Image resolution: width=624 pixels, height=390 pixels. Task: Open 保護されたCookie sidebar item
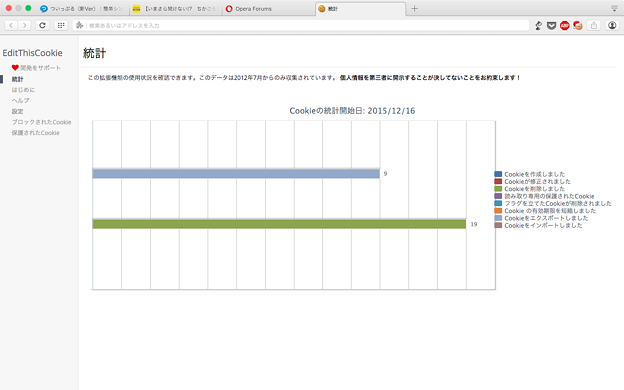pyautogui.click(x=35, y=133)
